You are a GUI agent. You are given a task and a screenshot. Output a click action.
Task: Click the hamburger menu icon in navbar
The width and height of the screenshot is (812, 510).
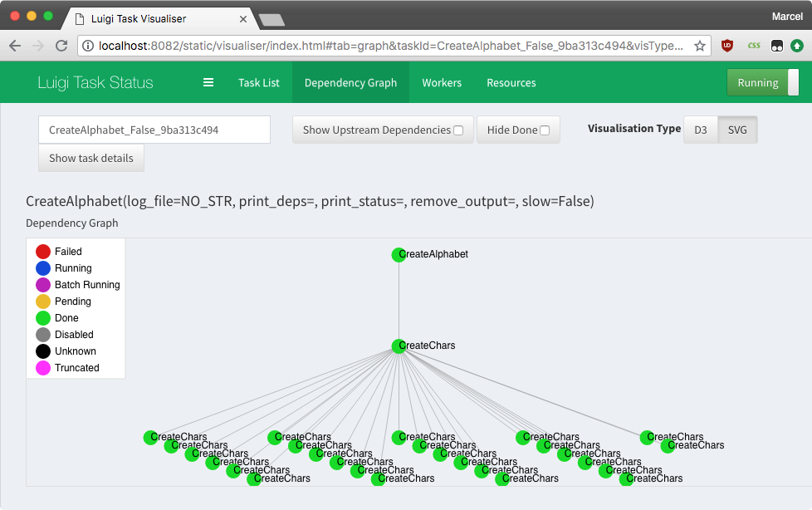pos(208,82)
